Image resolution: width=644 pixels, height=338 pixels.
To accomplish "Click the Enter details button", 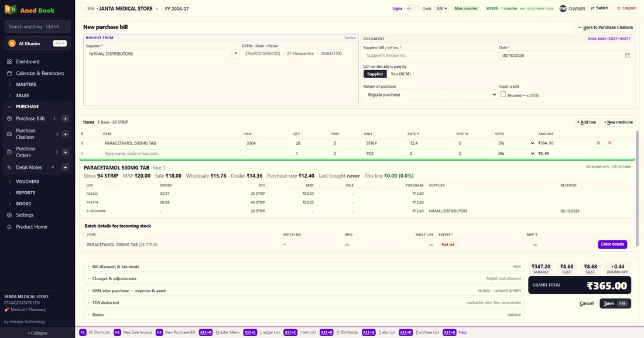I will pyautogui.click(x=612, y=244).
